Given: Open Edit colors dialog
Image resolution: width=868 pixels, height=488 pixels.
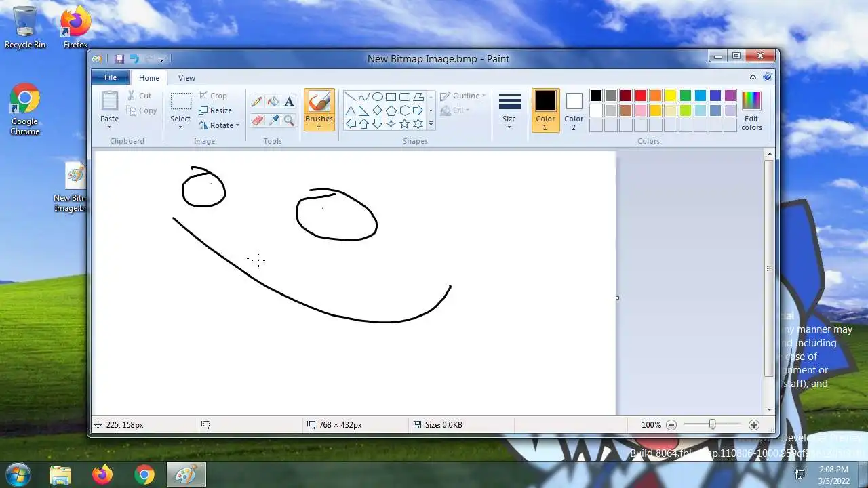Looking at the screenshot, I should pos(751,110).
